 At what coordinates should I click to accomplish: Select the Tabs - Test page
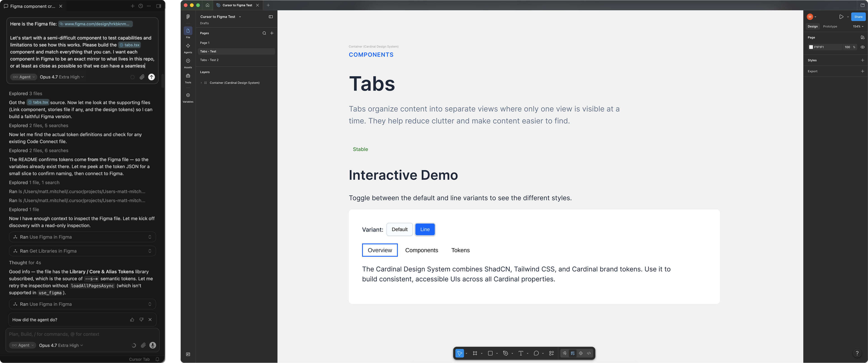[x=236, y=51]
